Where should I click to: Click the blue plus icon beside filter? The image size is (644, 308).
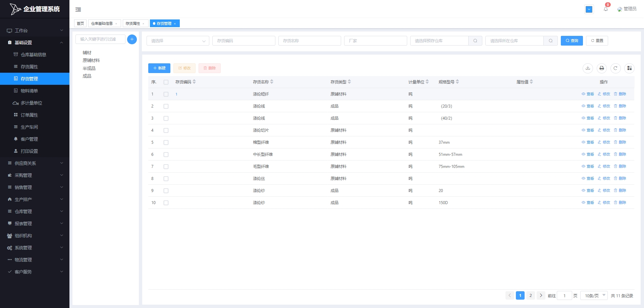click(x=132, y=39)
